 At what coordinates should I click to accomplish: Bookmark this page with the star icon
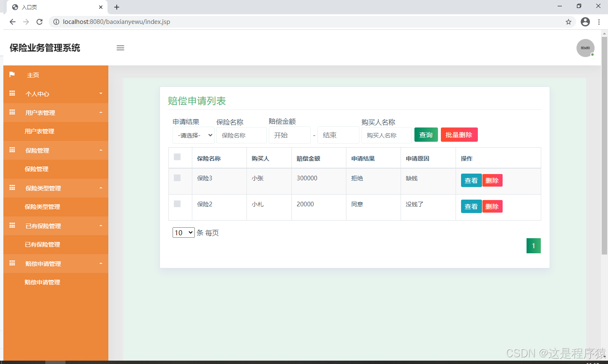pyautogui.click(x=569, y=22)
